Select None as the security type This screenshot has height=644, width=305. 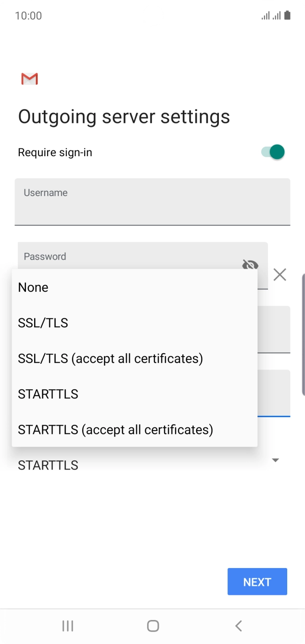(x=33, y=287)
